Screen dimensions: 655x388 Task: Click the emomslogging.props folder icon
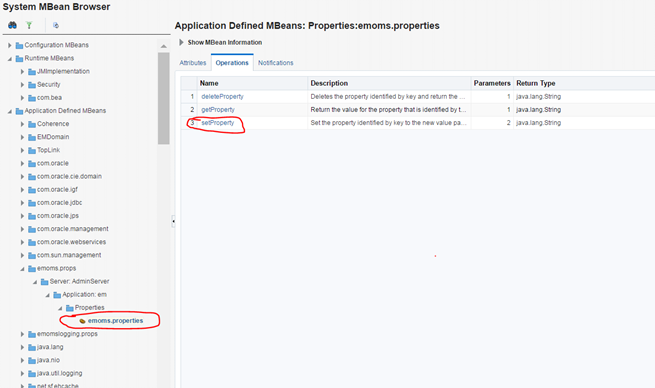[x=32, y=334]
